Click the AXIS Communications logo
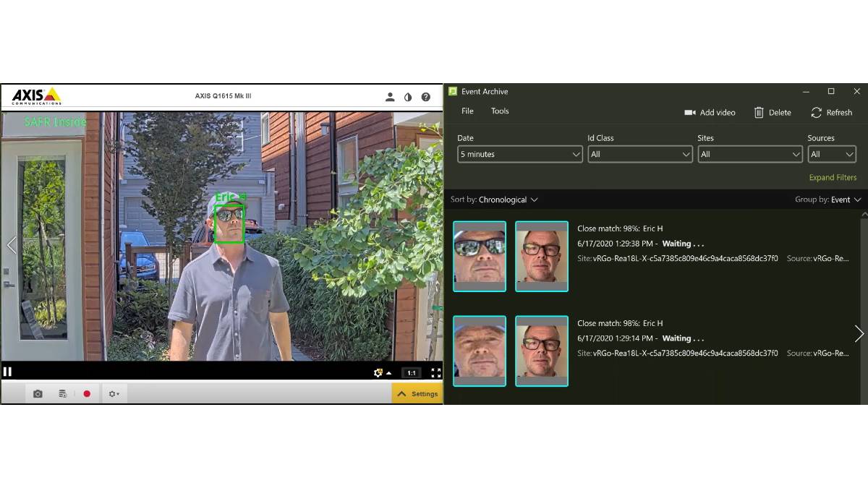The width and height of the screenshot is (868, 488). [x=36, y=96]
